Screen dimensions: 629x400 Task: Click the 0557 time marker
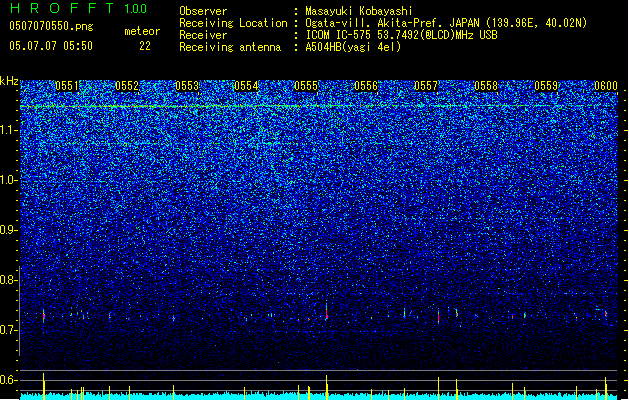[x=426, y=86]
